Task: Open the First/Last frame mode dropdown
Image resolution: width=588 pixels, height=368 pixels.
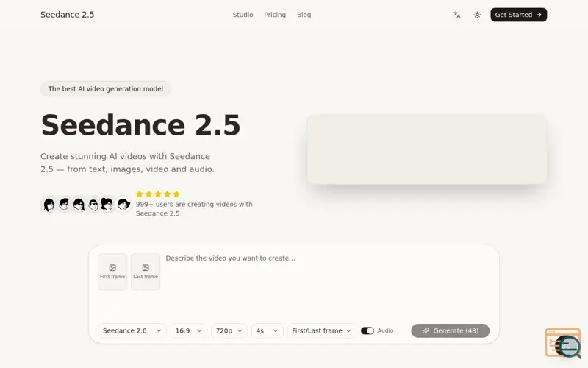Action: coord(321,330)
